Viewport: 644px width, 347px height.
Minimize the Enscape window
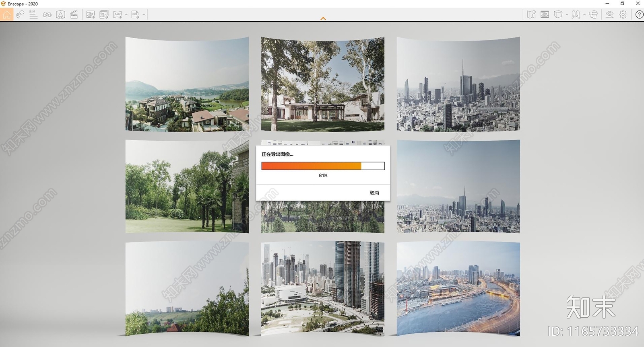607,4
